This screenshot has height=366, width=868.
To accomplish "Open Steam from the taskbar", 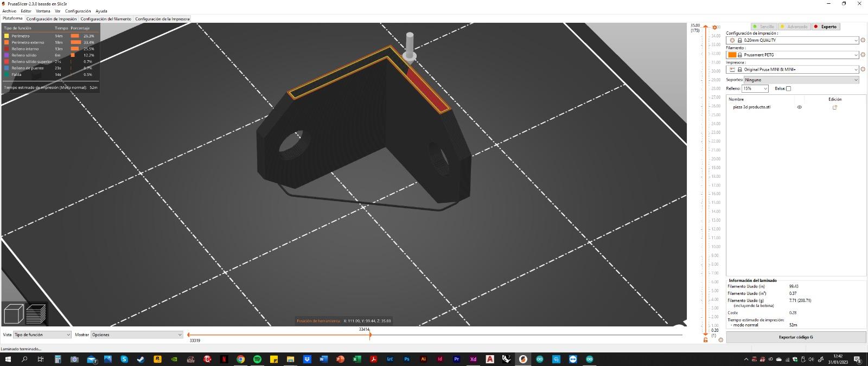I will point(141,359).
